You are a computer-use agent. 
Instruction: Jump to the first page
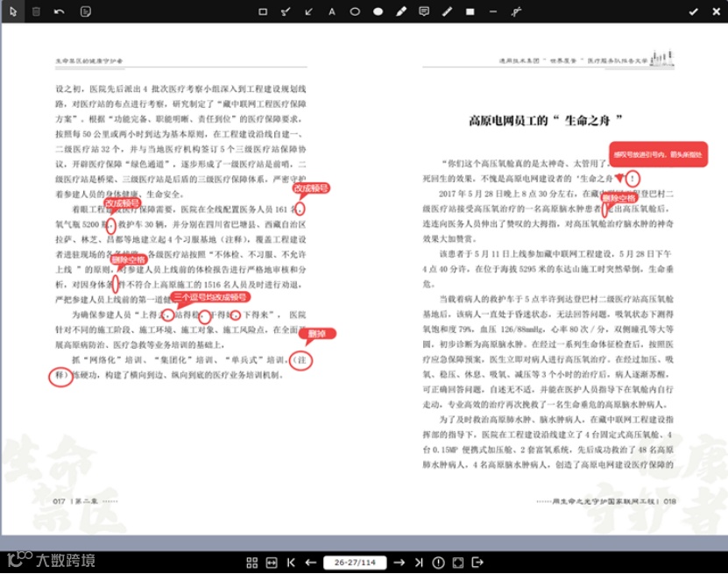291,563
